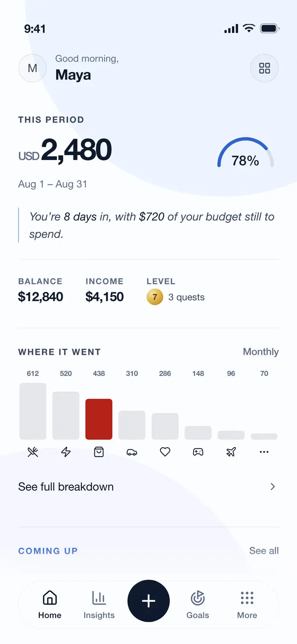Tap the Maya profile avatar
The image size is (297, 644).
(32, 68)
